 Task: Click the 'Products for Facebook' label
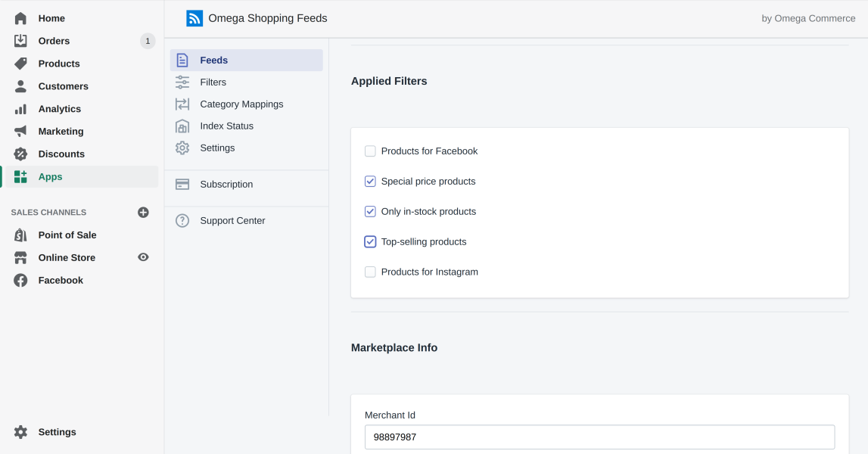point(429,151)
